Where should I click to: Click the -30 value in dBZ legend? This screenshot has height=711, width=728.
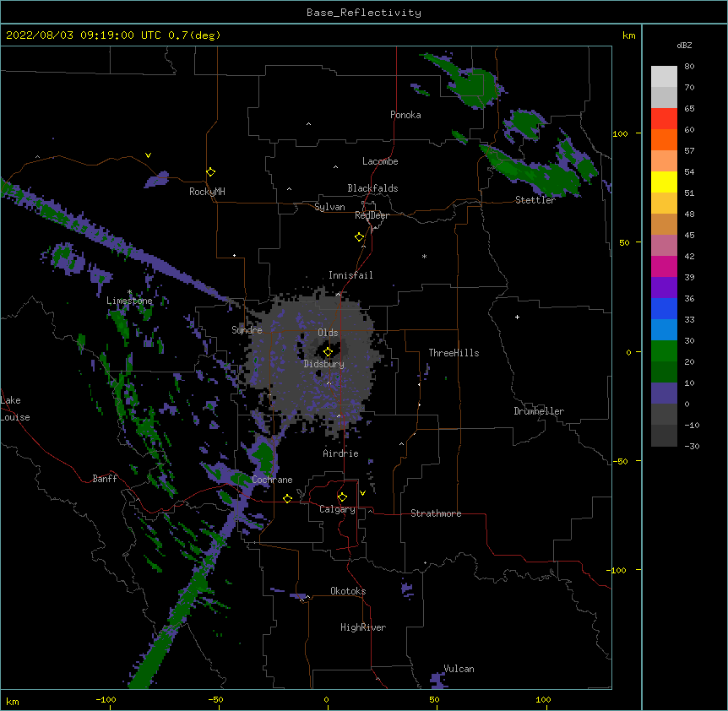(x=692, y=446)
